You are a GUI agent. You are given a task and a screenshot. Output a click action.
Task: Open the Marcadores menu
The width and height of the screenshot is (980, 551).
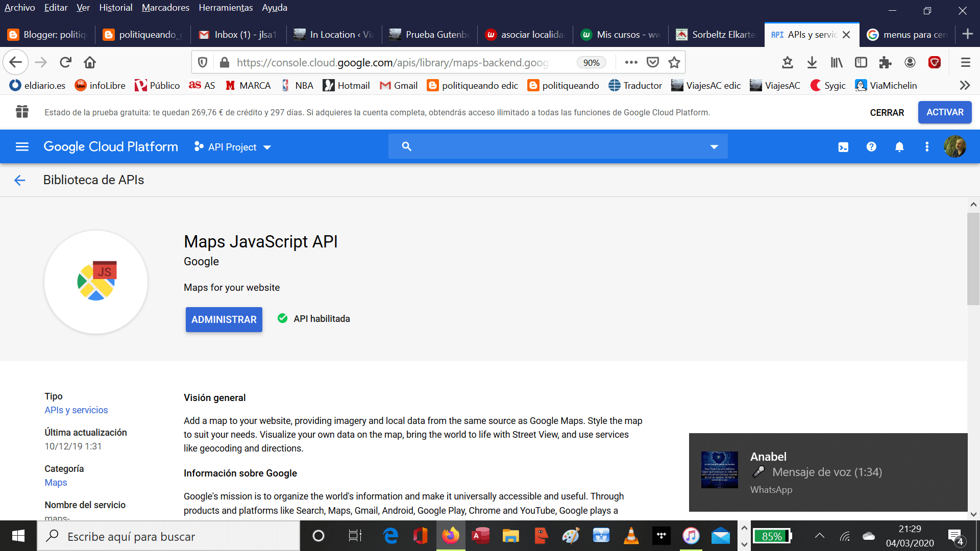pos(165,8)
